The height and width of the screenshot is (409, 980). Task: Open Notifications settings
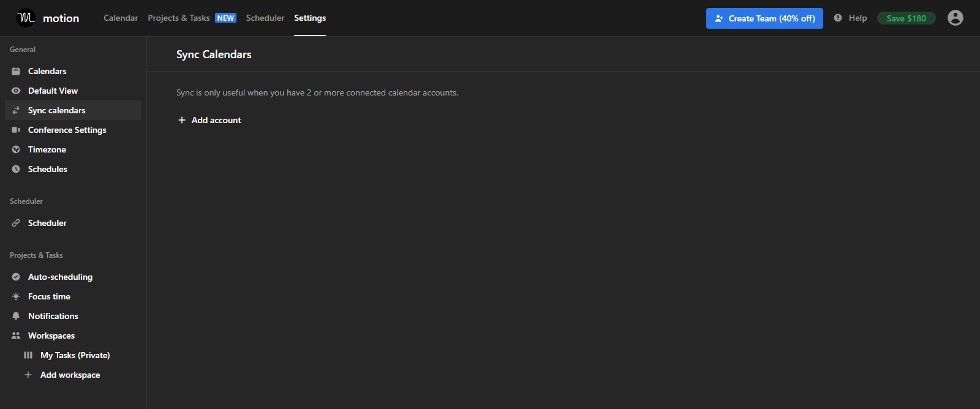point(73,316)
